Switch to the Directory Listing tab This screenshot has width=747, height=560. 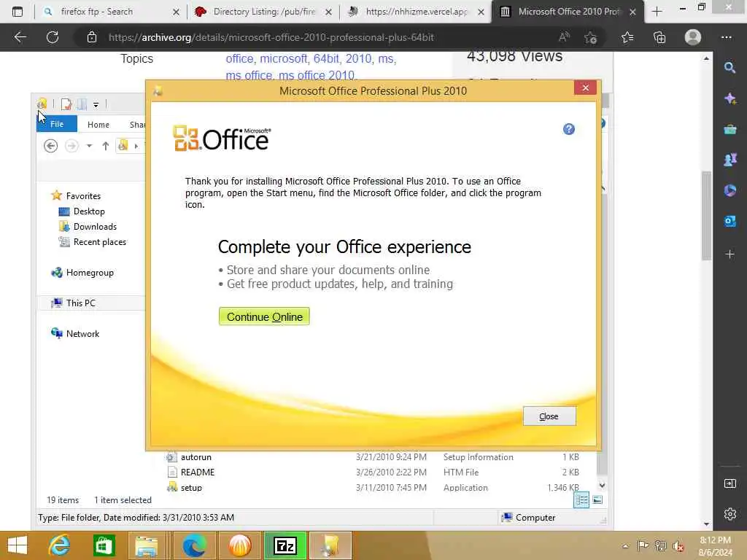click(x=264, y=12)
